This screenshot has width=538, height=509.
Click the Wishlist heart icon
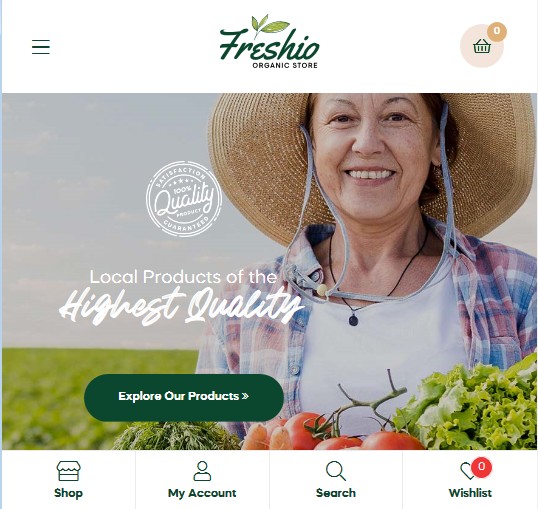coord(467,471)
